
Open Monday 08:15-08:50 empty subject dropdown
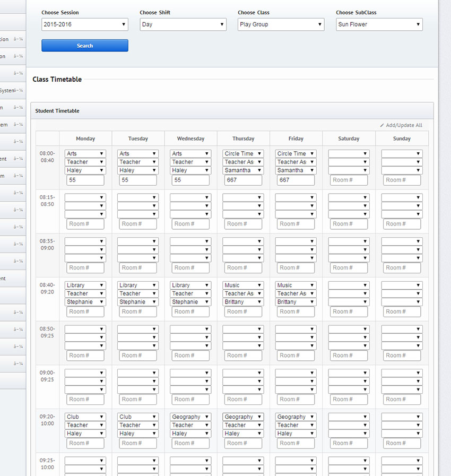(85, 197)
